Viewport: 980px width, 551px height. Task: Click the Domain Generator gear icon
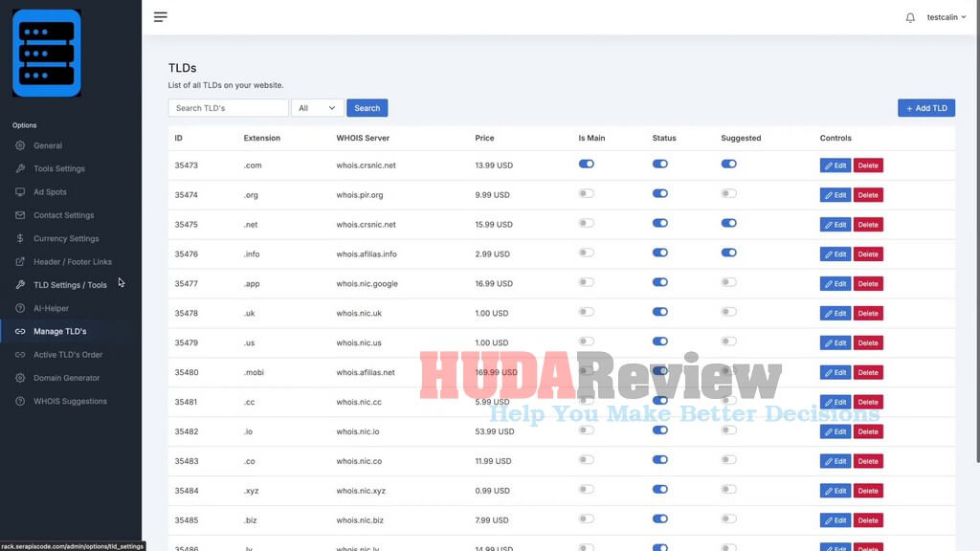[x=20, y=378]
